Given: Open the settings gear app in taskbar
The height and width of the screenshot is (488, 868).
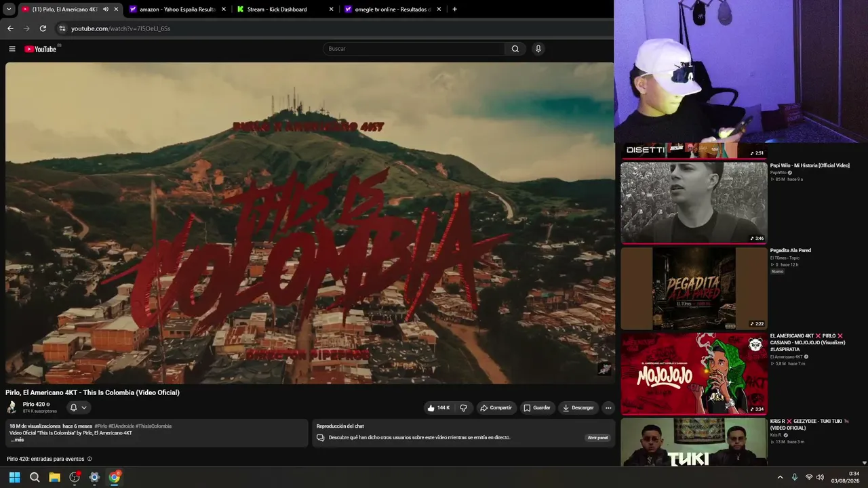Looking at the screenshot, I should point(94,477).
